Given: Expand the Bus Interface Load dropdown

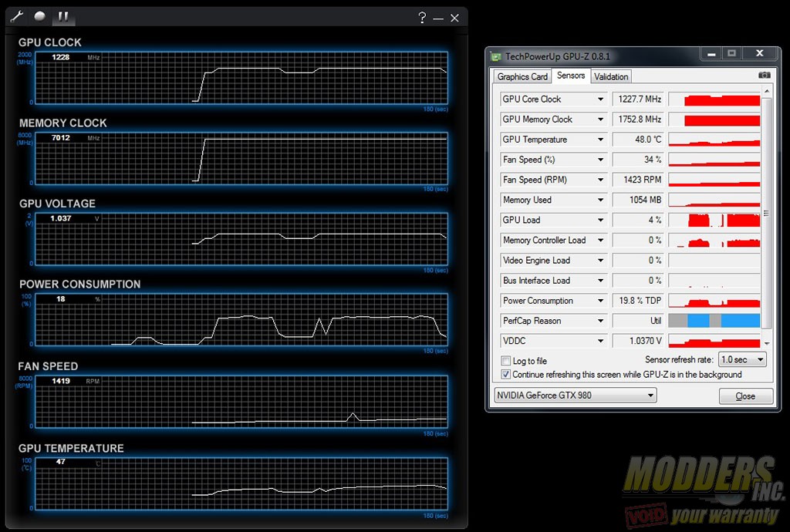Looking at the screenshot, I should pyautogui.click(x=600, y=281).
